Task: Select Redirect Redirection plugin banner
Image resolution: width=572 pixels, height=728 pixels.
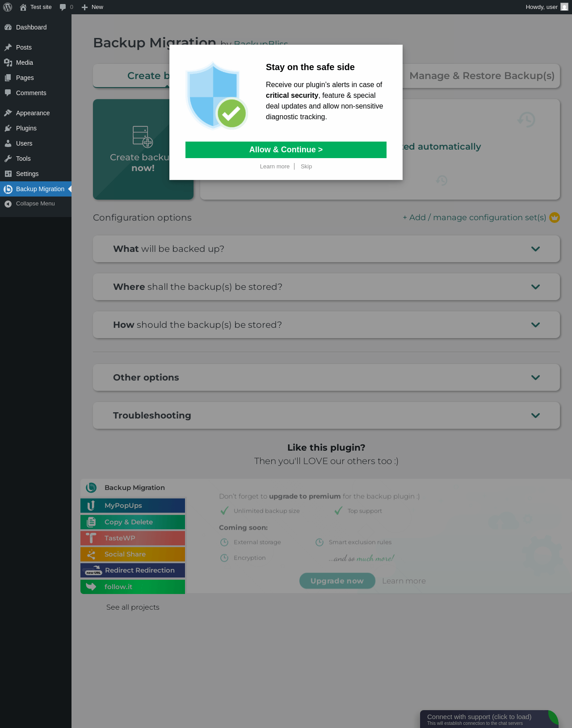Action: (x=133, y=570)
